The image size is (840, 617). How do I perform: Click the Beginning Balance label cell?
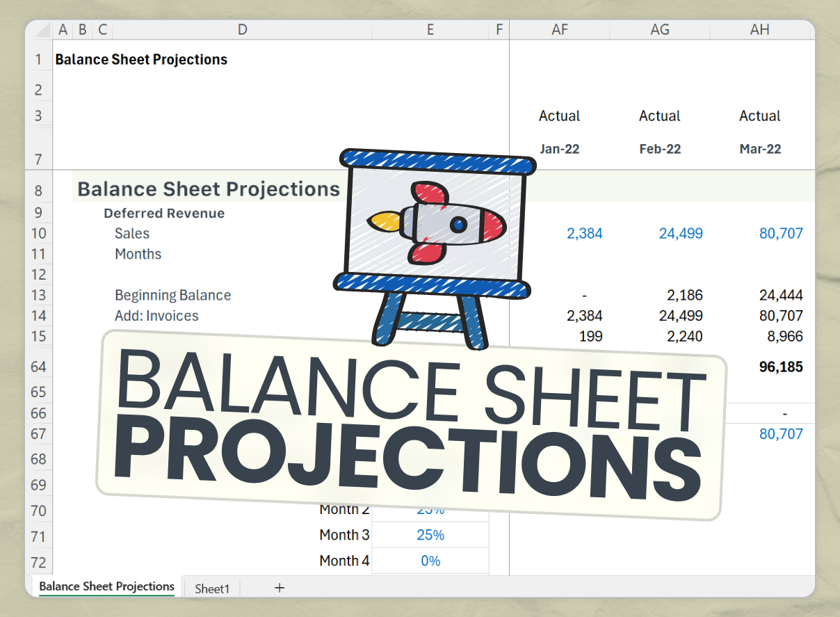(172, 295)
